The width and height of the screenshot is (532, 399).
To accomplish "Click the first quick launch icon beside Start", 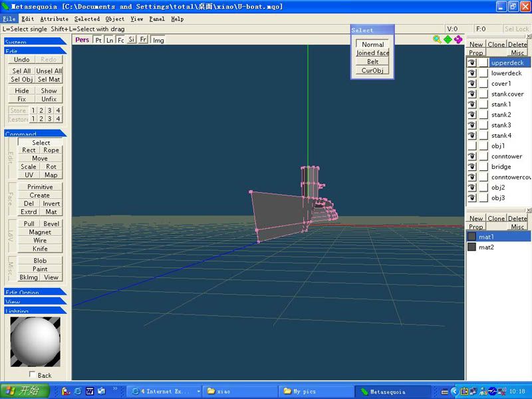I will (66, 391).
